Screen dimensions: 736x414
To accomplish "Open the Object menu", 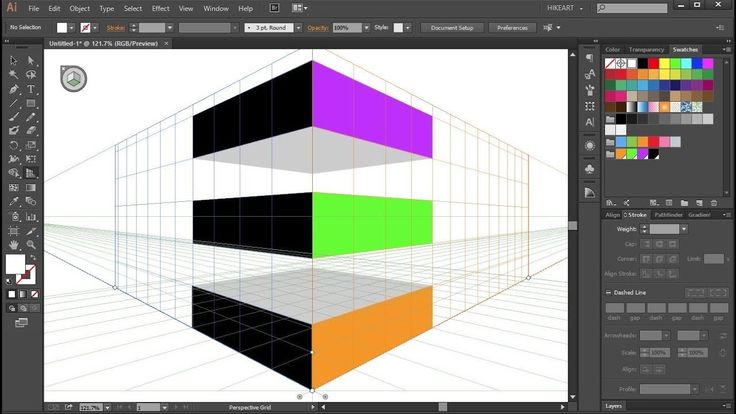I will [80, 8].
